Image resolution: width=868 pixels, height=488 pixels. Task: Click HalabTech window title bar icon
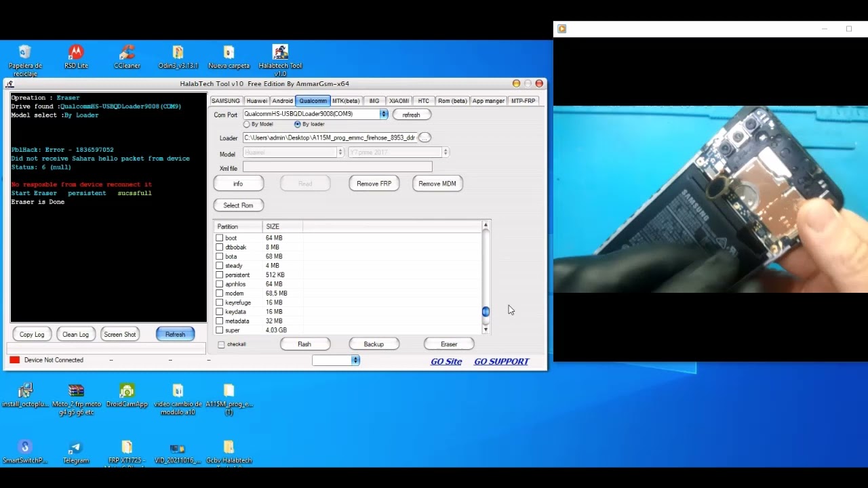9,84
